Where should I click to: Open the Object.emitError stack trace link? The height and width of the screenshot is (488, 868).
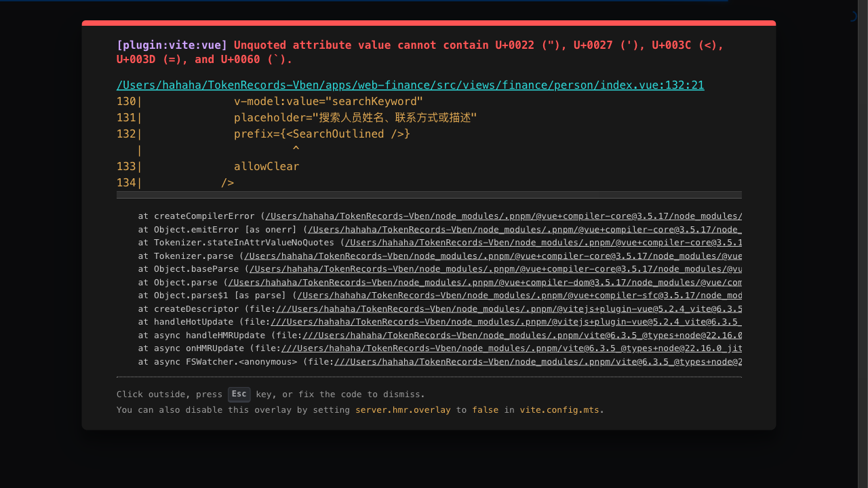[x=524, y=230]
